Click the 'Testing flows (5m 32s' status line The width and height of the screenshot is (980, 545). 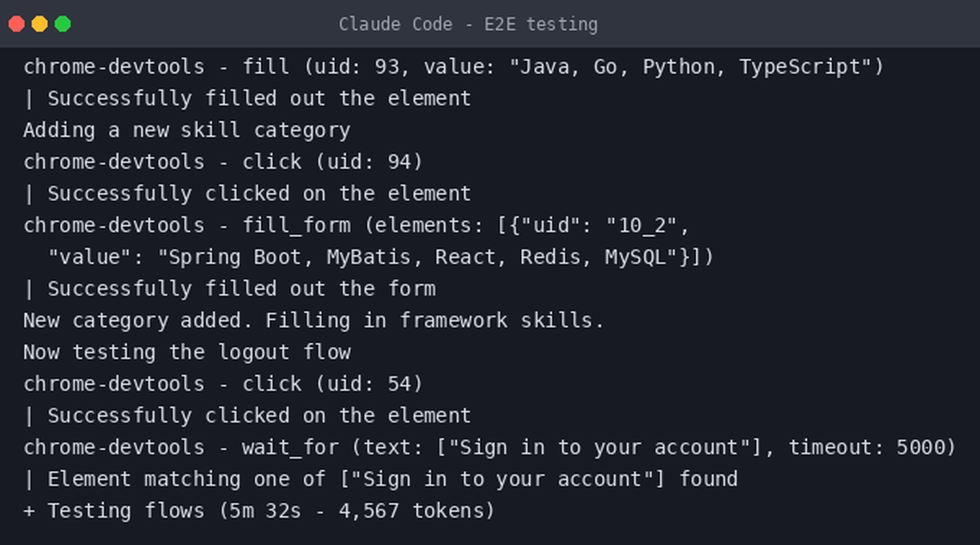259,511
